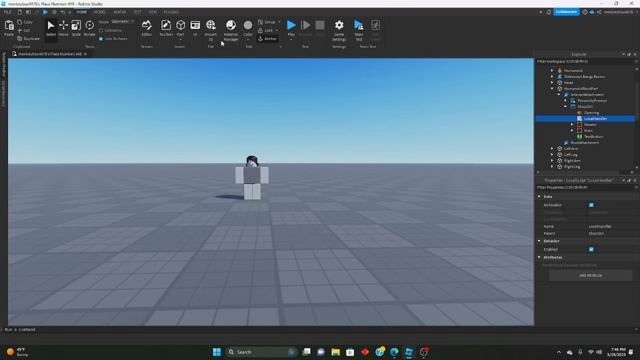Open File Explorer from the taskbar

pos(336,352)
